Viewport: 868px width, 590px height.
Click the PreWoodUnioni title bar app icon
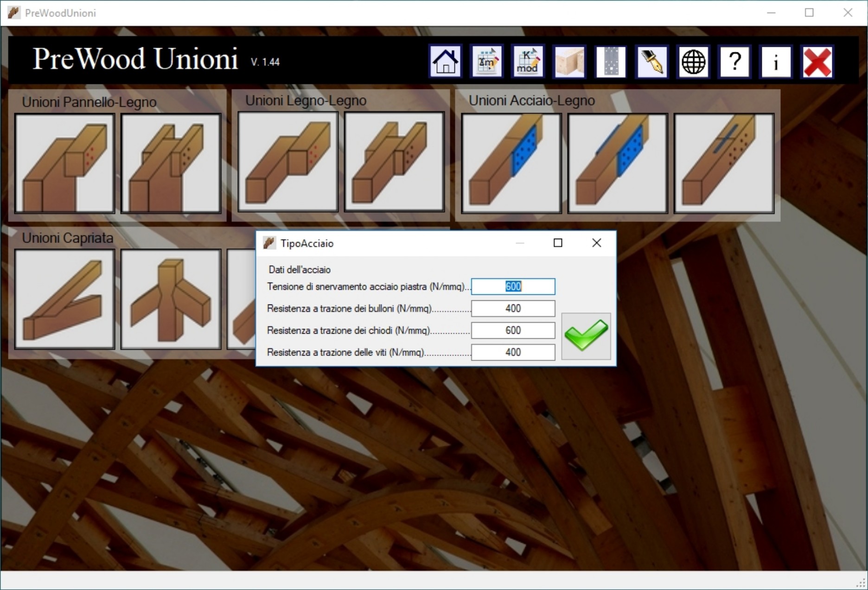[13, 13]
